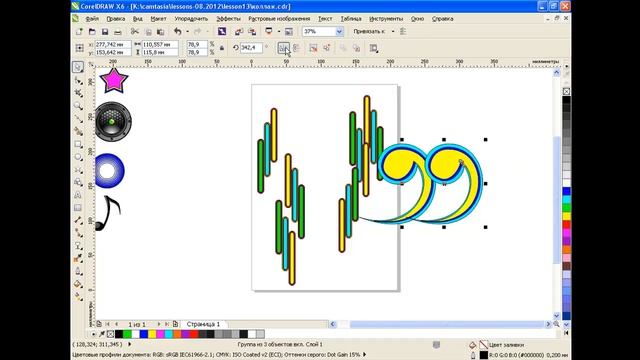
Task: Click the X position input field
Action: coord(112,44)
